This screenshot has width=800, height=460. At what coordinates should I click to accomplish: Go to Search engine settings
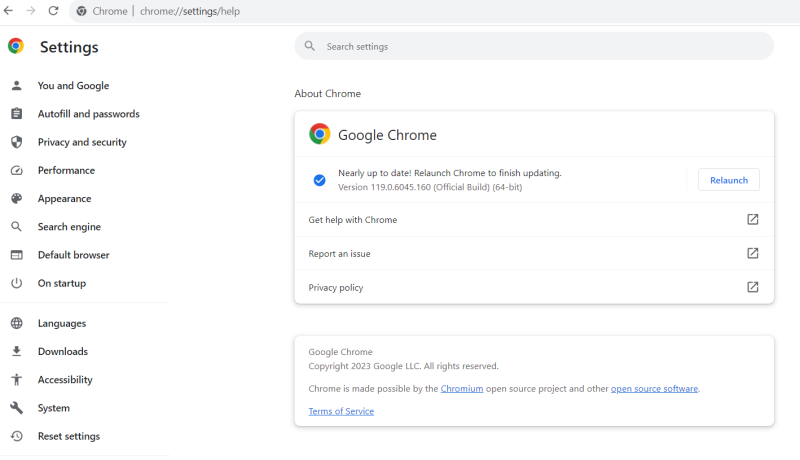(x=69, y=227)
